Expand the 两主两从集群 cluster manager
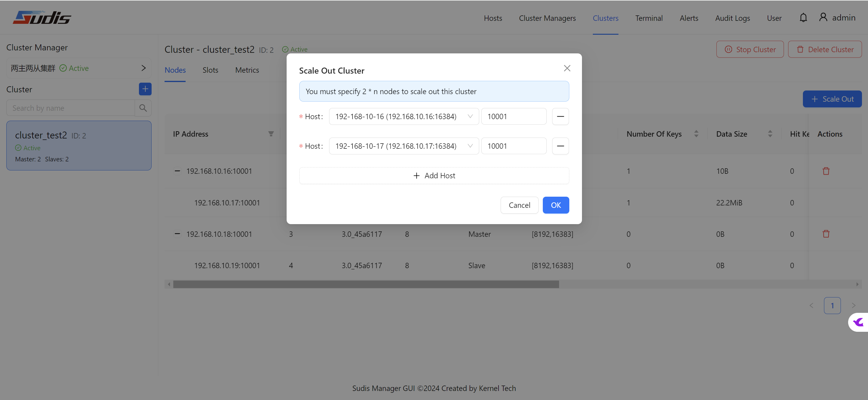This screenshot has height=400, width=868. pos(79,68)
